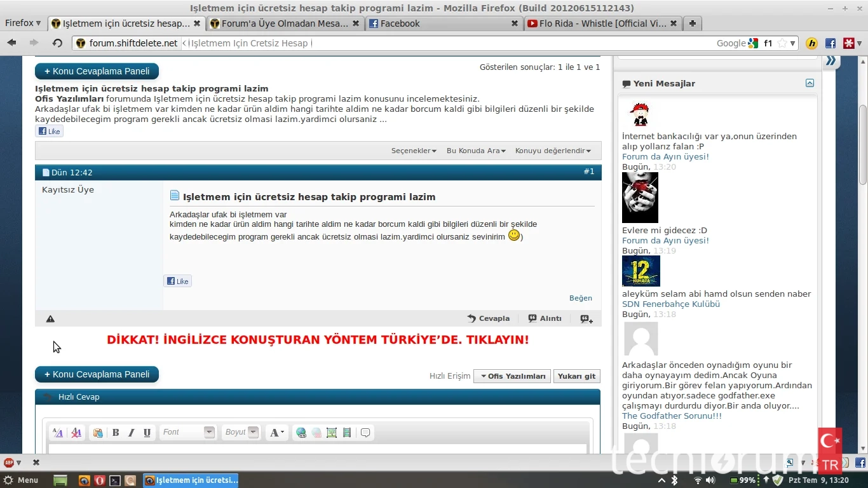Toggle bold formatting in quick reply editor
Viewport: 868px width, 488px height.
click(116, 433)
